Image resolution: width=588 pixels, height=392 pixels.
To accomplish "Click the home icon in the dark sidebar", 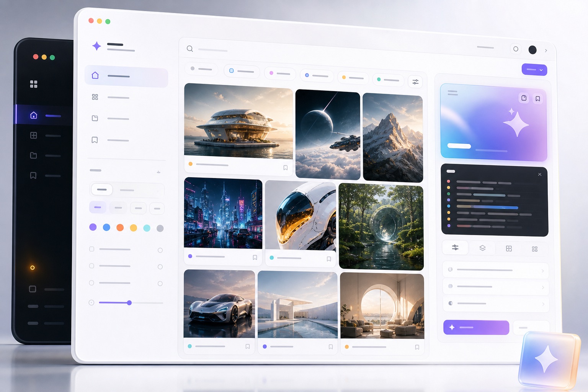I will point(34,115).
